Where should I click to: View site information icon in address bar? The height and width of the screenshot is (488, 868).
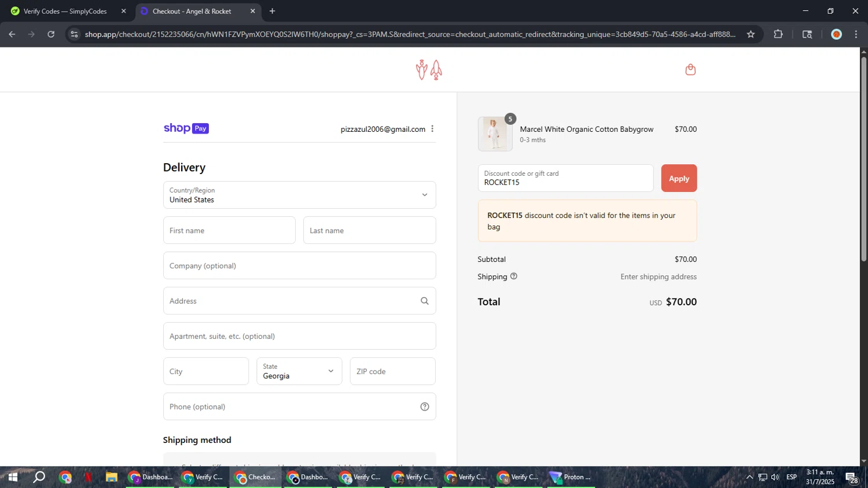tap(73, 34)
